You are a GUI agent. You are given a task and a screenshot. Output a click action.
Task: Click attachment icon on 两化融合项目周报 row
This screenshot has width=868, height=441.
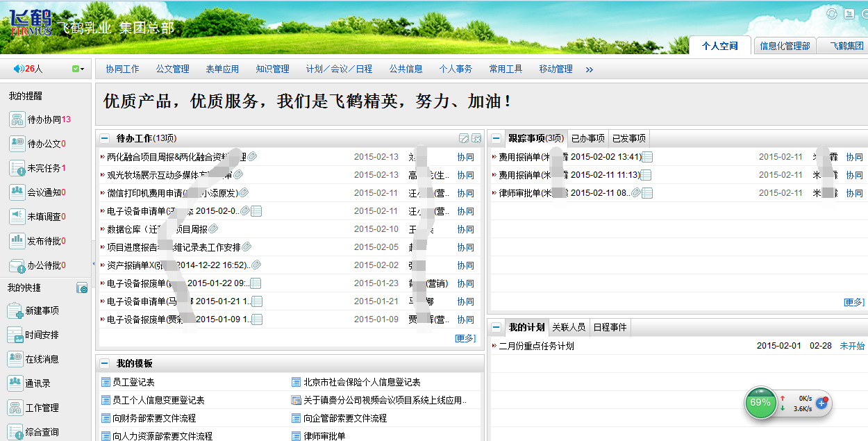[x=253, y=157]
